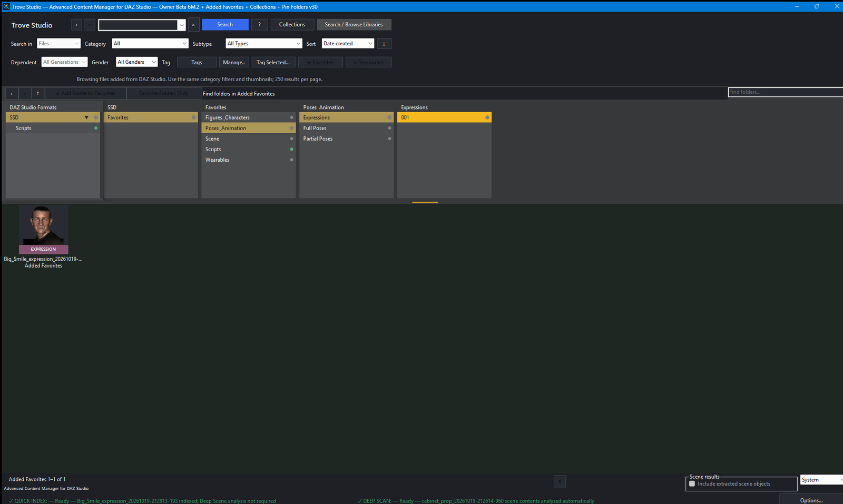Toggle the Favorites tag filter

[x=320, y=62]
